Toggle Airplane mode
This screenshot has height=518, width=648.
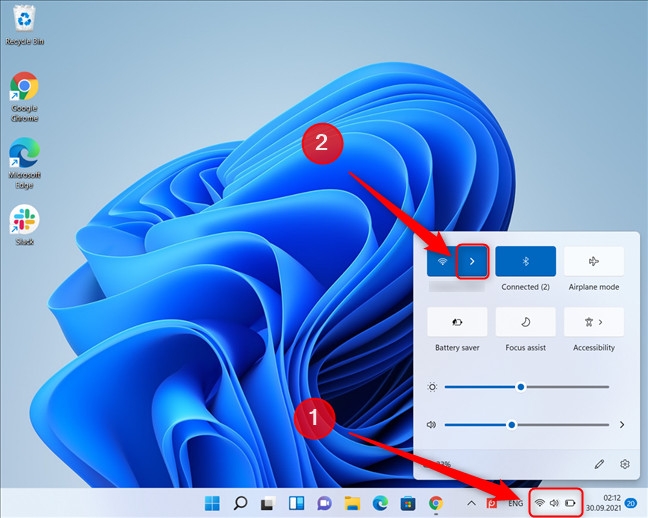coord(594,261)
